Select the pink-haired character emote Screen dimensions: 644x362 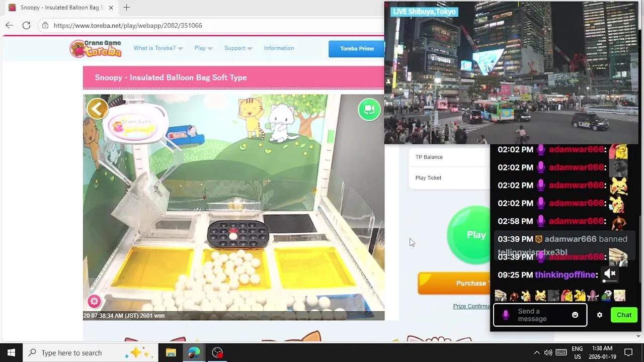click(593, 296)
